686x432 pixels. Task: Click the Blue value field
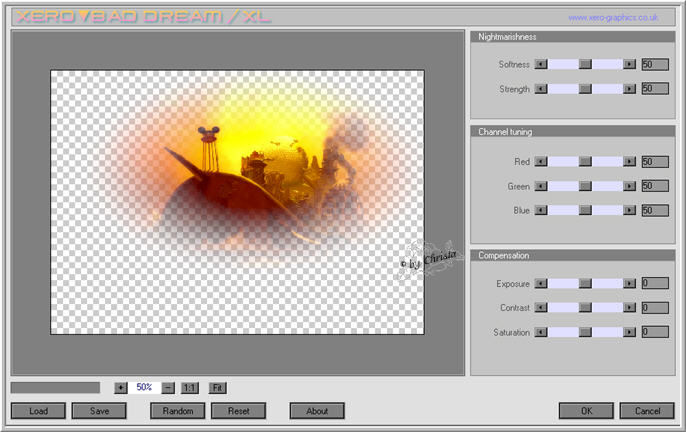coord(655,211)
